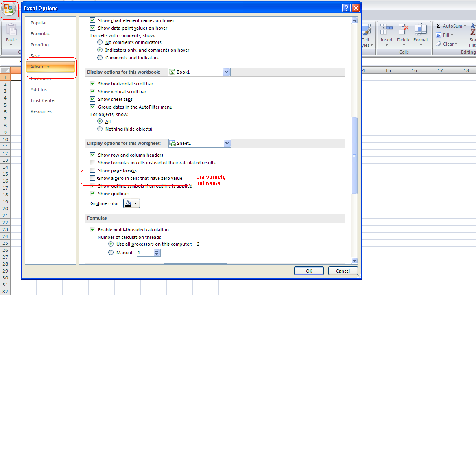Click the Insert cells icon
This screenshot has height=467, width=476.
point(386,29)
